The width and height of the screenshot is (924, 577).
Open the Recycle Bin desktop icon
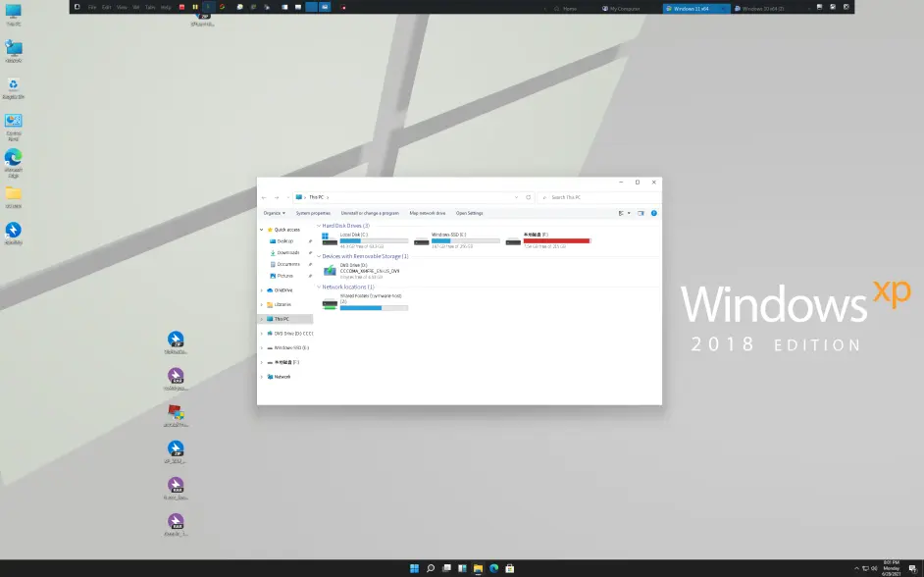click(13, 87)
